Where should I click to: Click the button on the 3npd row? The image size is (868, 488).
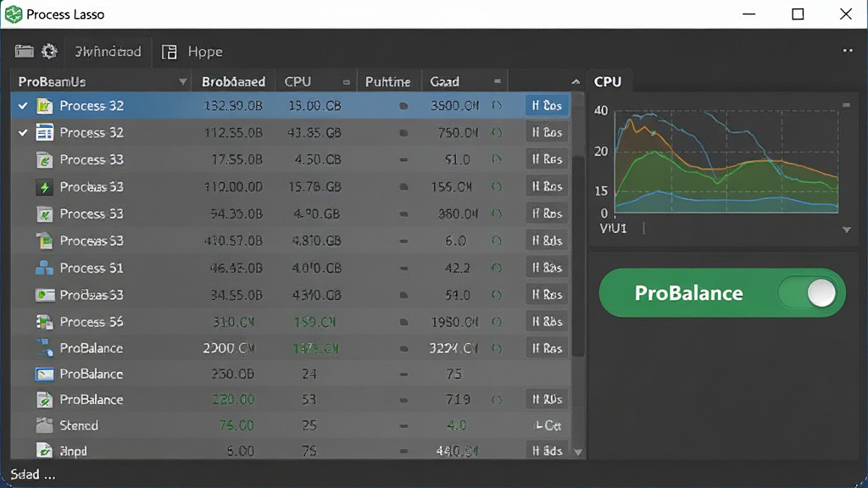(x=547, y=451)
